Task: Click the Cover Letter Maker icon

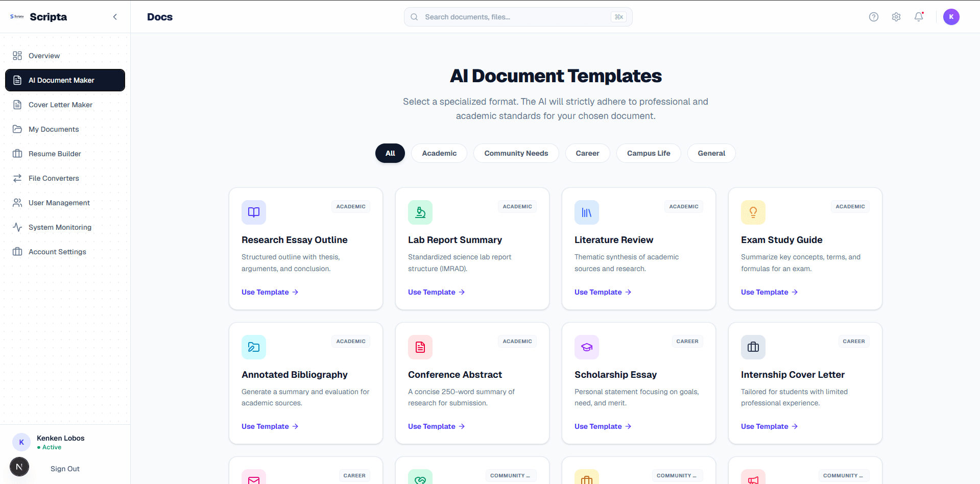Action: pos(17,105)
